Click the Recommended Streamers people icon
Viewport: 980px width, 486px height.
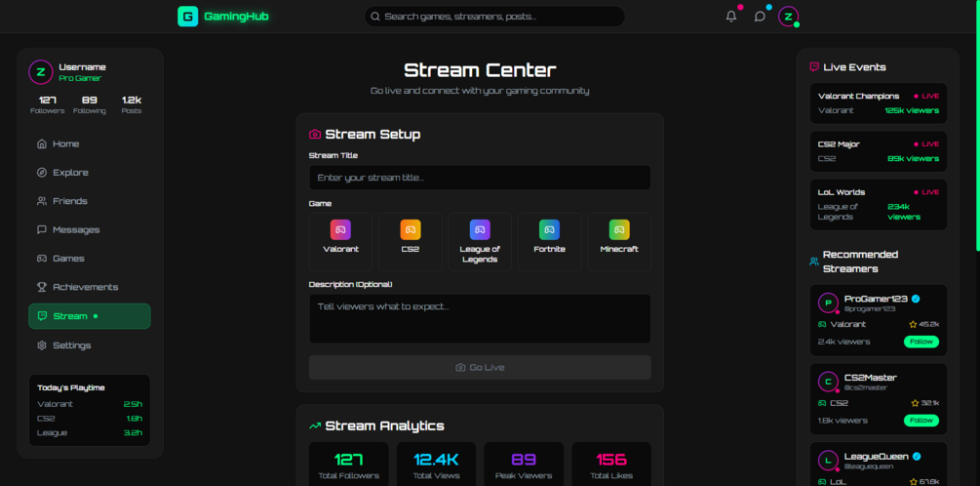click(814, 262)
